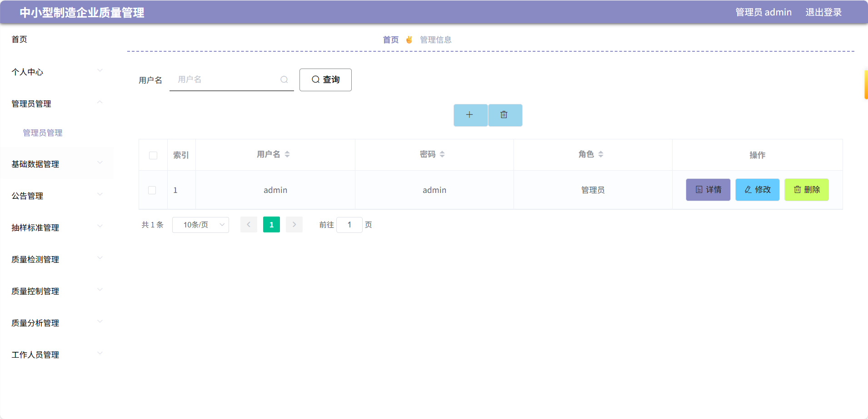Click the 索引 column header
The width and height of the screenshot is (868, 419).
[x=181, y=155]
